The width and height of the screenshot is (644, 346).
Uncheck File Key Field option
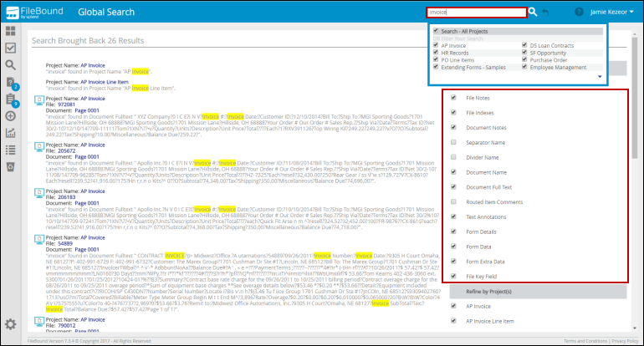coord(453,276)
